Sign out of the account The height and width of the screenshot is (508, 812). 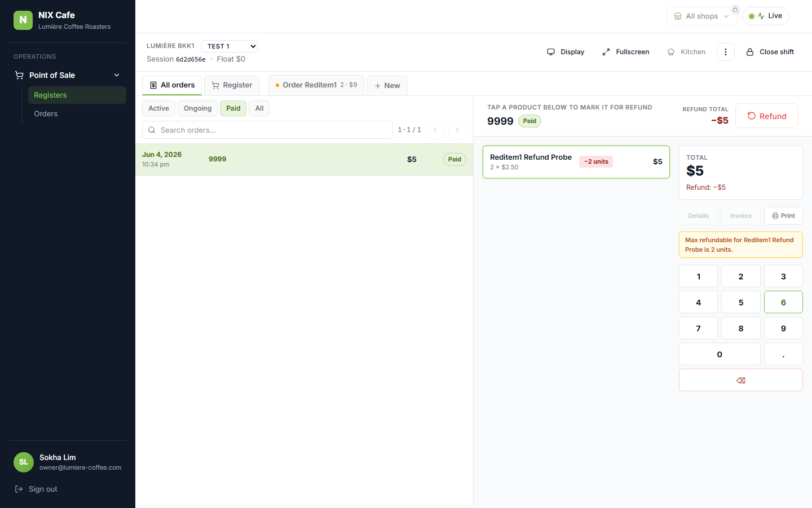pos(36,489)
